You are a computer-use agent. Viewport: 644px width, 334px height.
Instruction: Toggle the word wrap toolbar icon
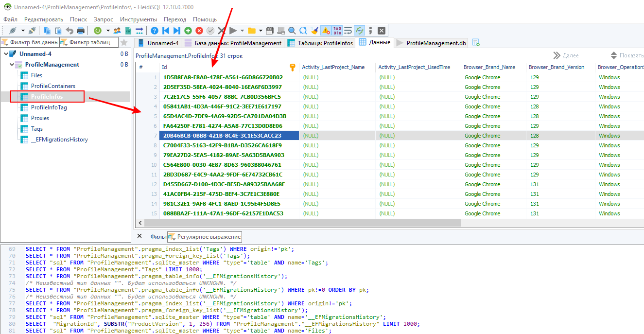pyautogui.click(x=348, y=31)
